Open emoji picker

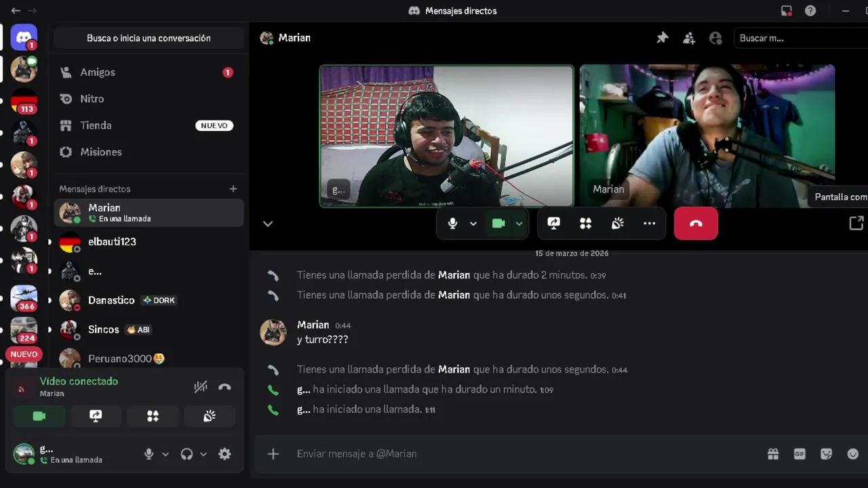coord(853,454)
